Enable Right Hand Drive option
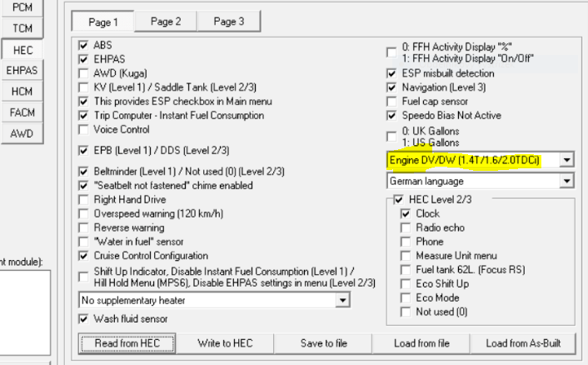The height and width of the screenshot is (365, 588). [x=83, y=200]
